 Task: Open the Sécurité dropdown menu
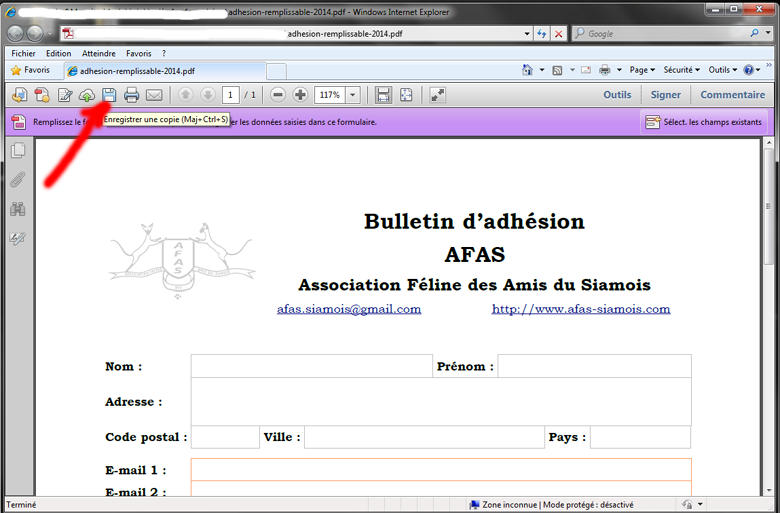point(682,70)
